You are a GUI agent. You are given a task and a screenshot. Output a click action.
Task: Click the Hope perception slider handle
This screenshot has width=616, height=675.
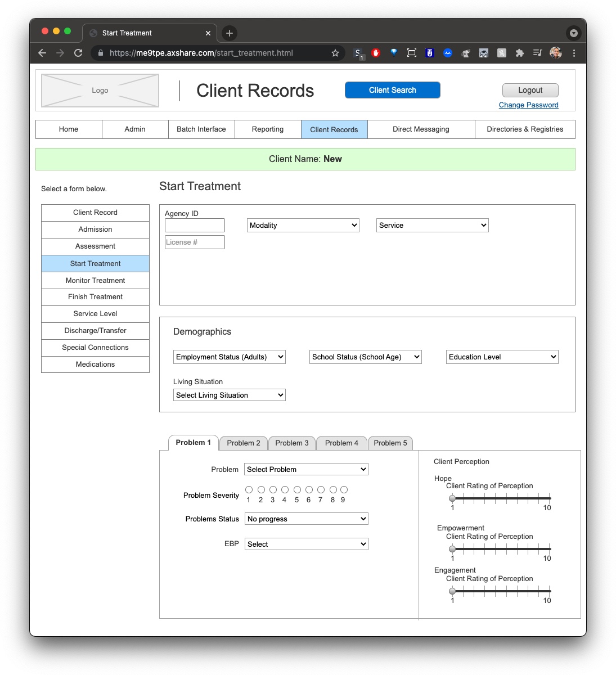point(452,498)
